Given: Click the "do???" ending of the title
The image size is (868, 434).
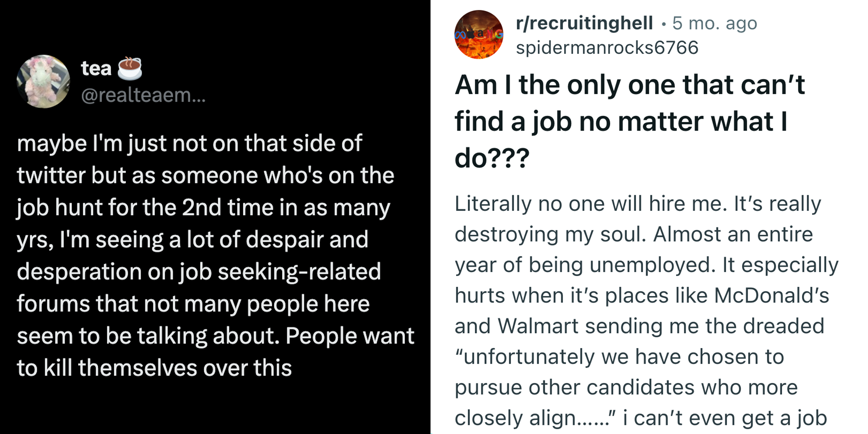Looking at the screenshot, I should click(x=492, y=158).
